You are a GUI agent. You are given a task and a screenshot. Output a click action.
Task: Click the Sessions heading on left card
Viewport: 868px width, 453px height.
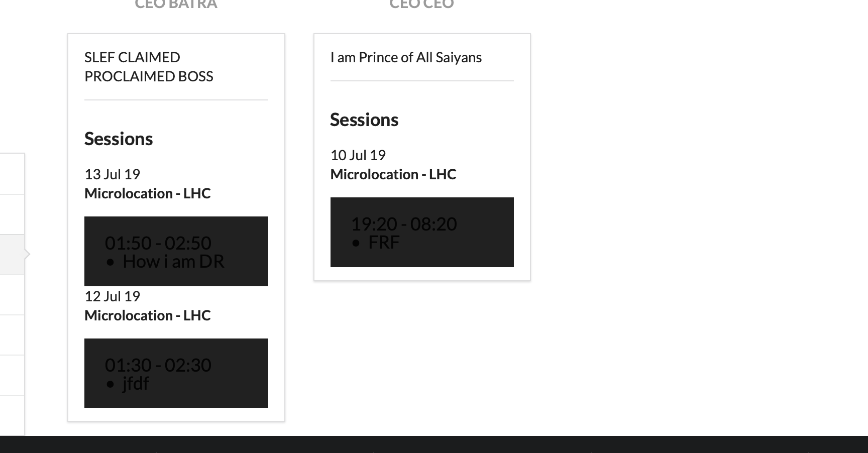click(x=119, y=139)
